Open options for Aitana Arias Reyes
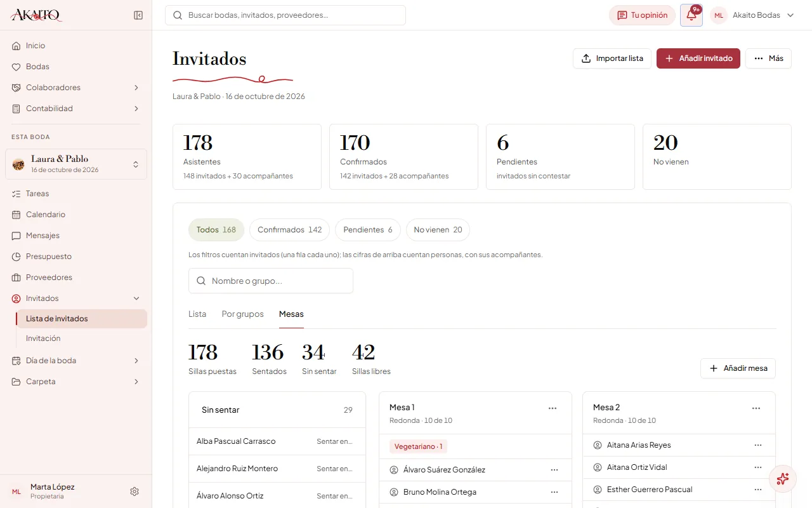Image resolution: width=812 pixels, height=508 pixels. (758, 445)
